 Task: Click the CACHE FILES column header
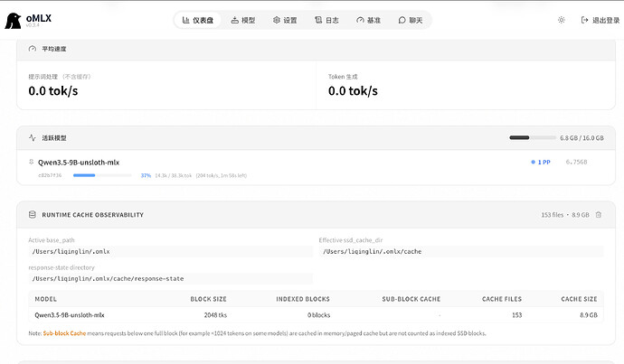(x=501, y=299)
